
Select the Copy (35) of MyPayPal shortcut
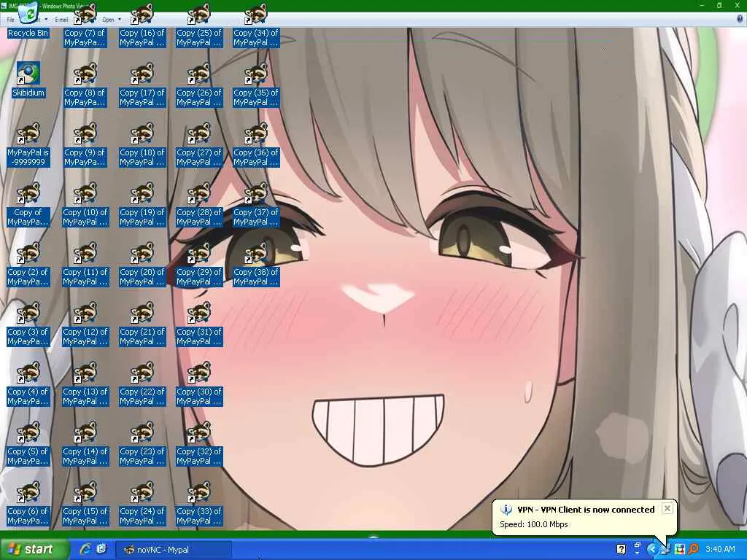click(x=256, y=85)
